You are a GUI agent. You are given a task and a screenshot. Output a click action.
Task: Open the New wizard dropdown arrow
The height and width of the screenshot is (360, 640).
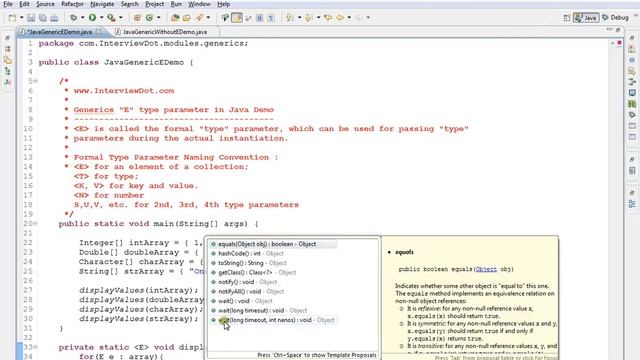[21, 18]
